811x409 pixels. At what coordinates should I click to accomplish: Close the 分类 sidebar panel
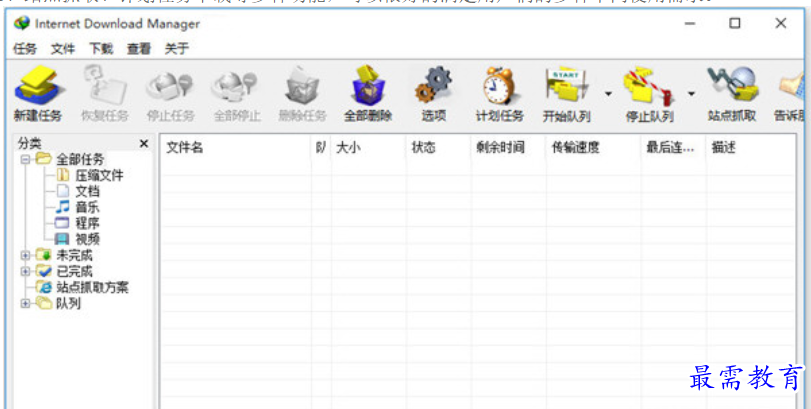click(144, 144)
